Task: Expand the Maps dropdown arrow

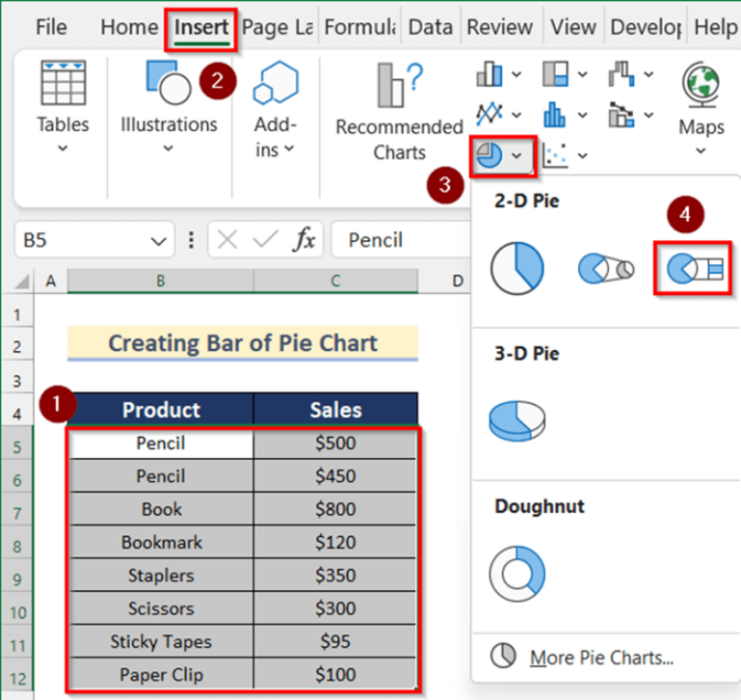Action: pos(700,151)
